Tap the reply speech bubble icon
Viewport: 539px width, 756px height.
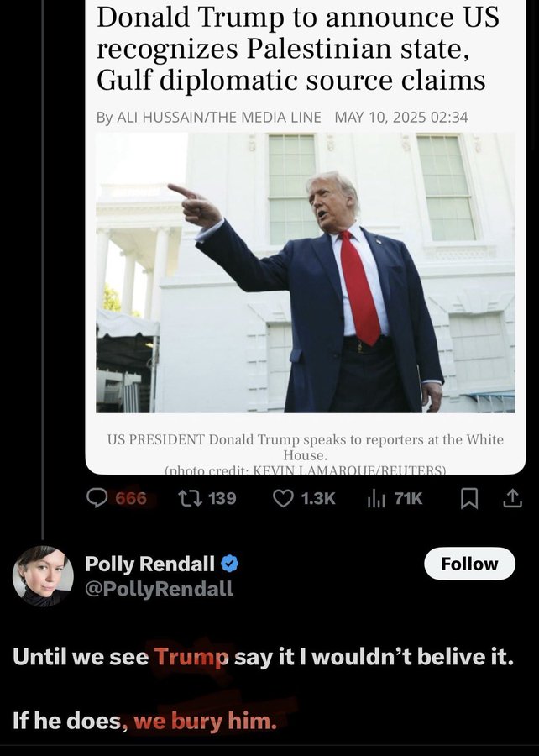pyautogui.click(x=97, y=498)
